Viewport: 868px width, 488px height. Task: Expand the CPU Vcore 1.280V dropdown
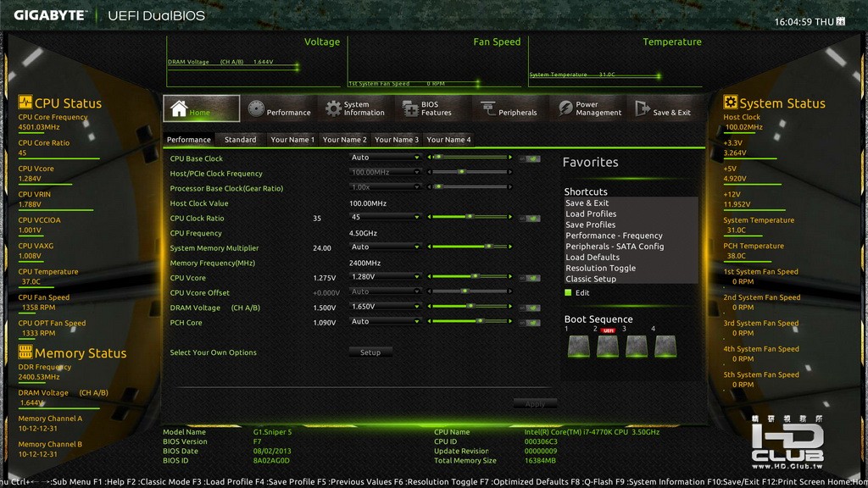(385, 277)
